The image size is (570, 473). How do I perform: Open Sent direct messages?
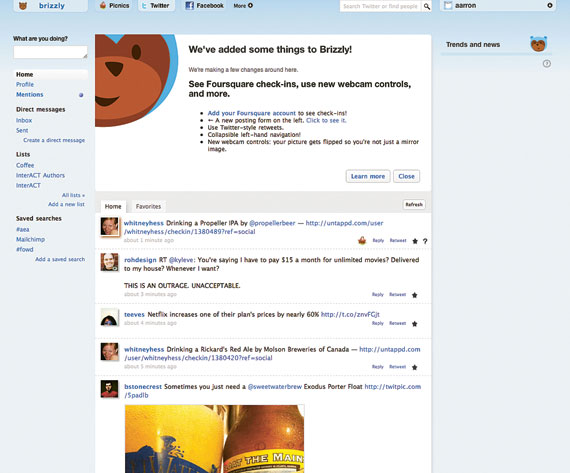click(22, 130)
